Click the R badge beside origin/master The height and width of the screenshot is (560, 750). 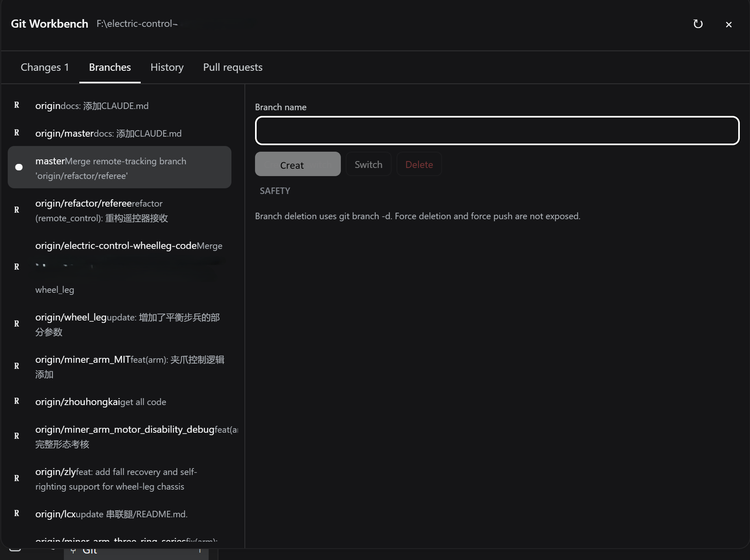17,133
